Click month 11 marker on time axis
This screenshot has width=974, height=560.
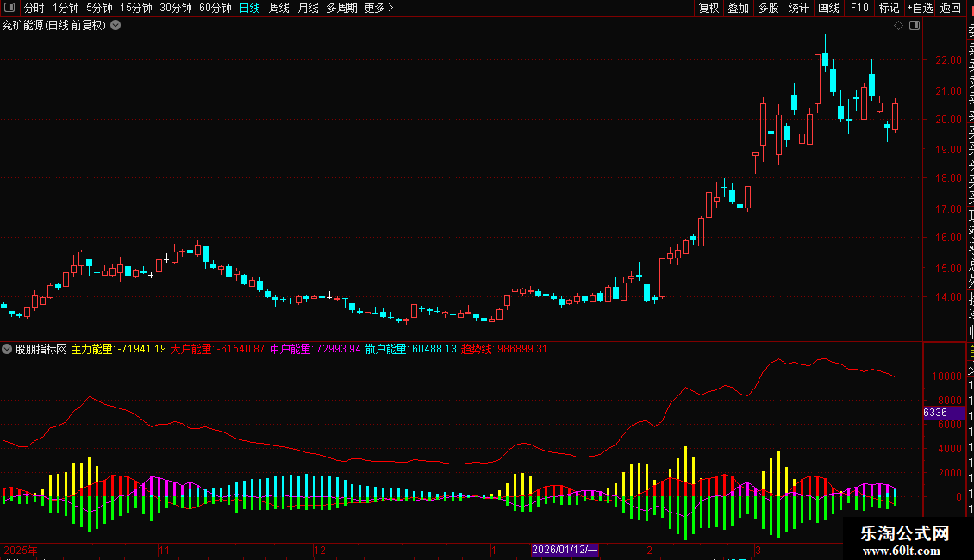[x=164, y=550]
